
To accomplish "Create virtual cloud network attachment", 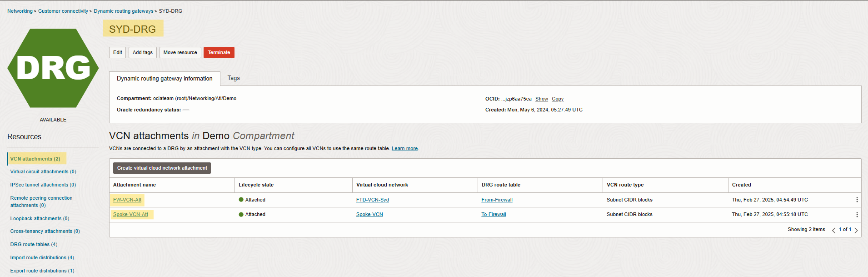I will point(162,168).
